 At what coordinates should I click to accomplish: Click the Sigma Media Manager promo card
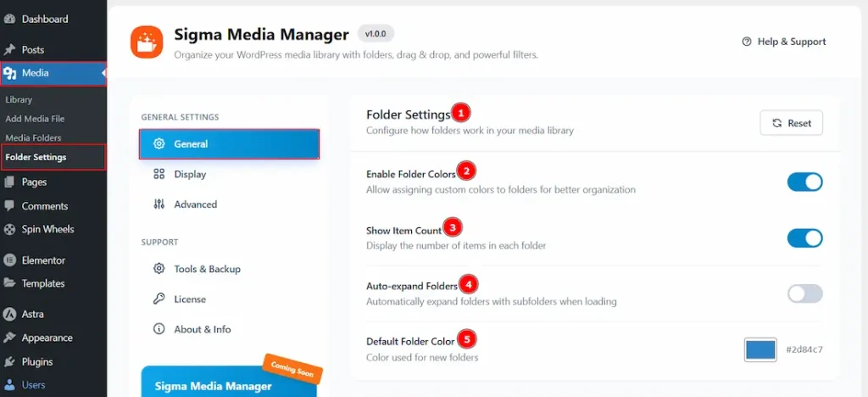[231, 382]
